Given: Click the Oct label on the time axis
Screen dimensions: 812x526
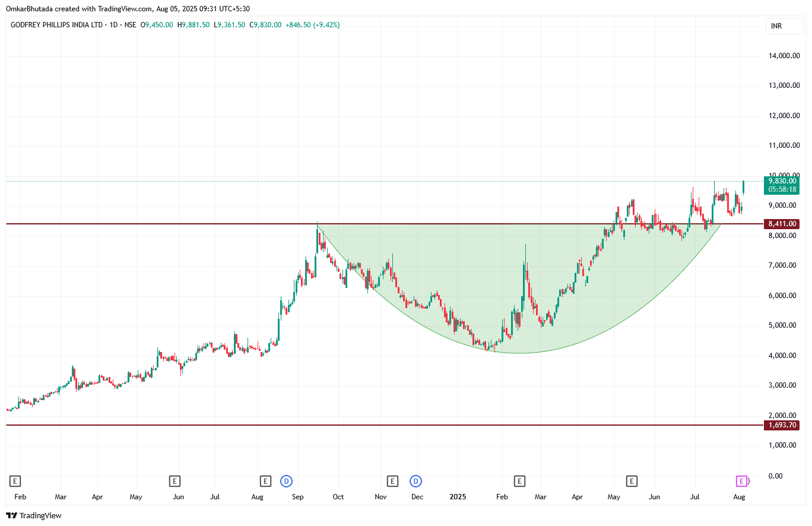Looking at the screenshot, I should [x=338, y=496].
